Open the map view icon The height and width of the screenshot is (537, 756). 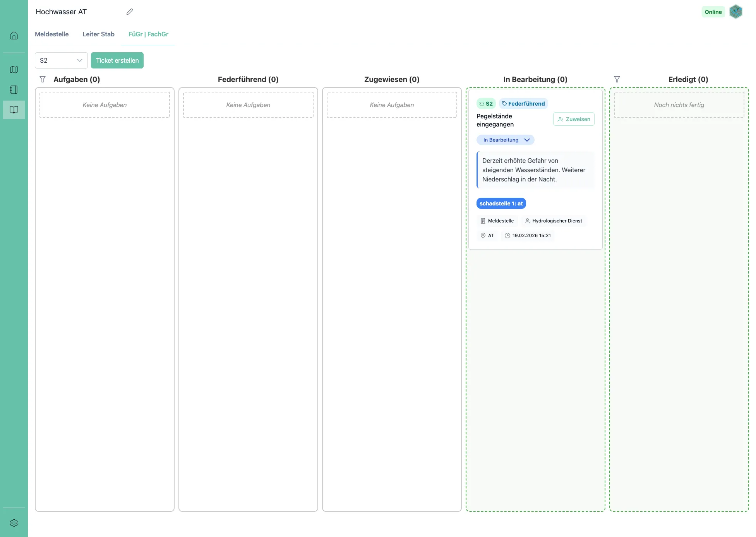[x=14, y=70]
